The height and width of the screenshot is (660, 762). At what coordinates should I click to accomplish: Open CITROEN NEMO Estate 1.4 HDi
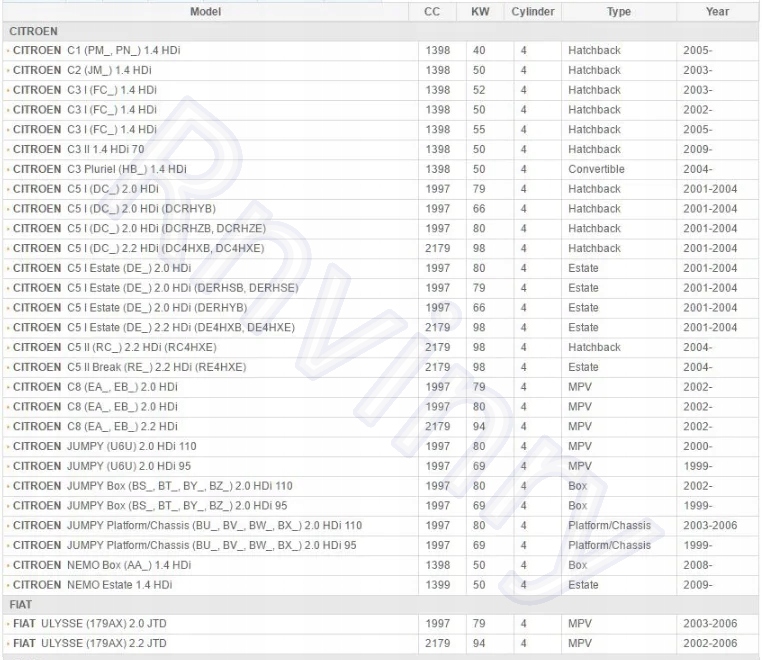[92, 585]
